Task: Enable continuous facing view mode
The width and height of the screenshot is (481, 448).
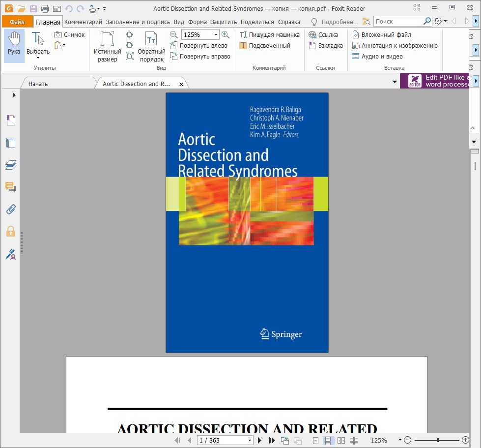Action: [x=354, y=440]
